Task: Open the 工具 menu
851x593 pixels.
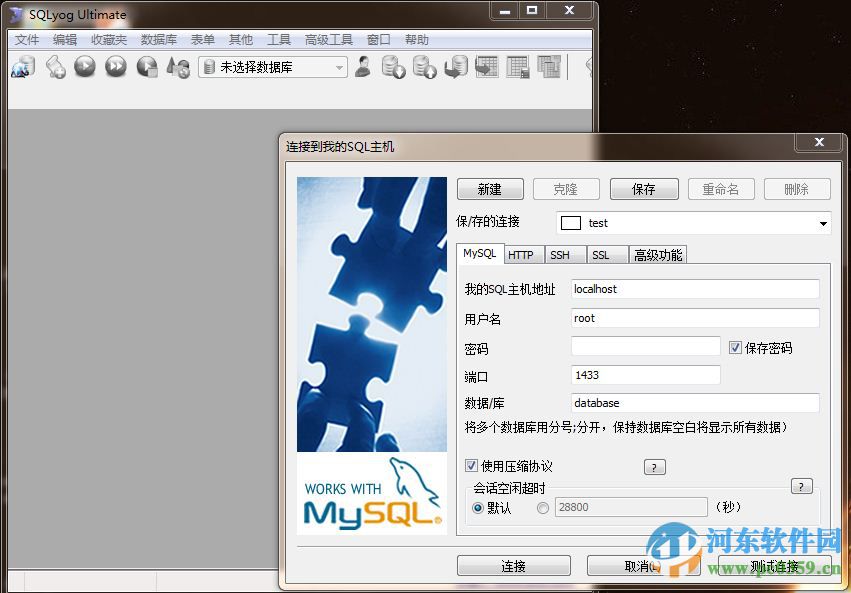Action: 278,39
